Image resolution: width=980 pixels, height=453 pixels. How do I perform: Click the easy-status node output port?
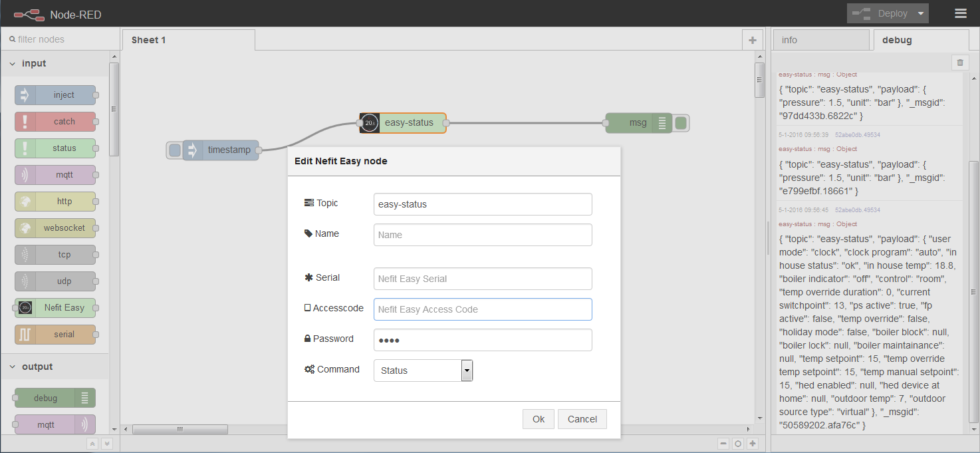446,123
